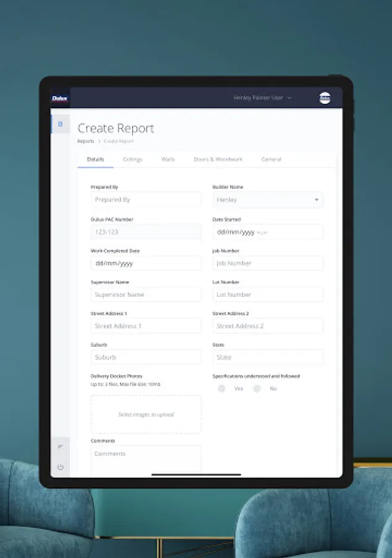
Task: Click the flag icon in sidebar
Action: click(x=61, y=446)
